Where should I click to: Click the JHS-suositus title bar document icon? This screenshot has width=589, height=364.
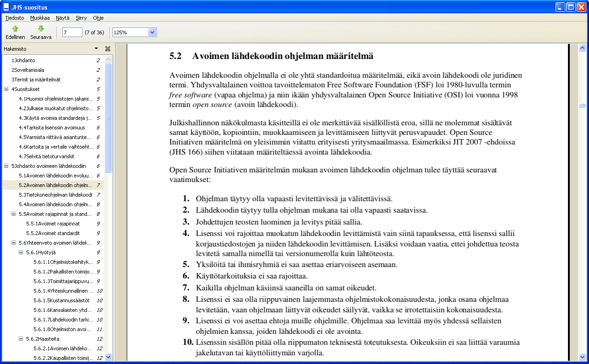(x=5, y=7)
